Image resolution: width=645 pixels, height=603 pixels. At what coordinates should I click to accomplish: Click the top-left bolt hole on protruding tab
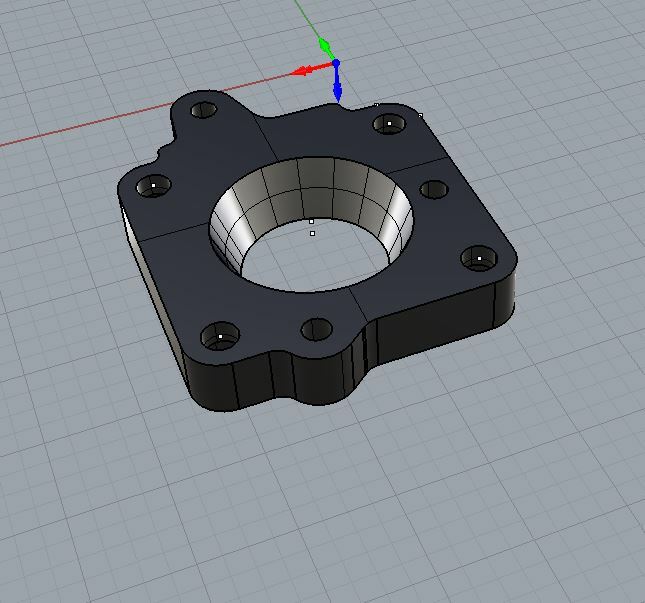point(204,109)
